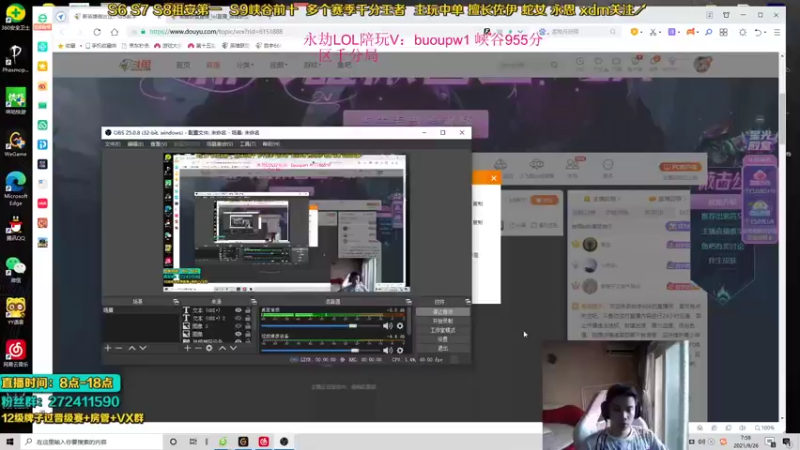Open 网易云音乐 desktop shortcut
The height and width of the screenshot is (450, 800).
[16, 354]
